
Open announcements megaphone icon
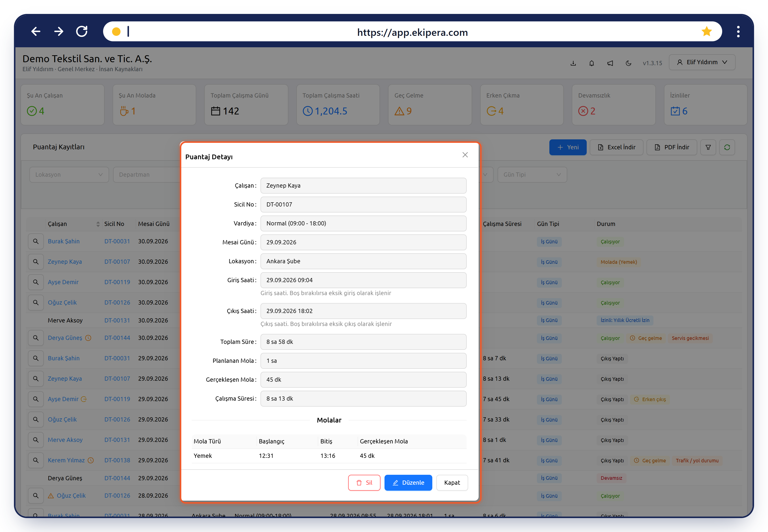(610, 63)
